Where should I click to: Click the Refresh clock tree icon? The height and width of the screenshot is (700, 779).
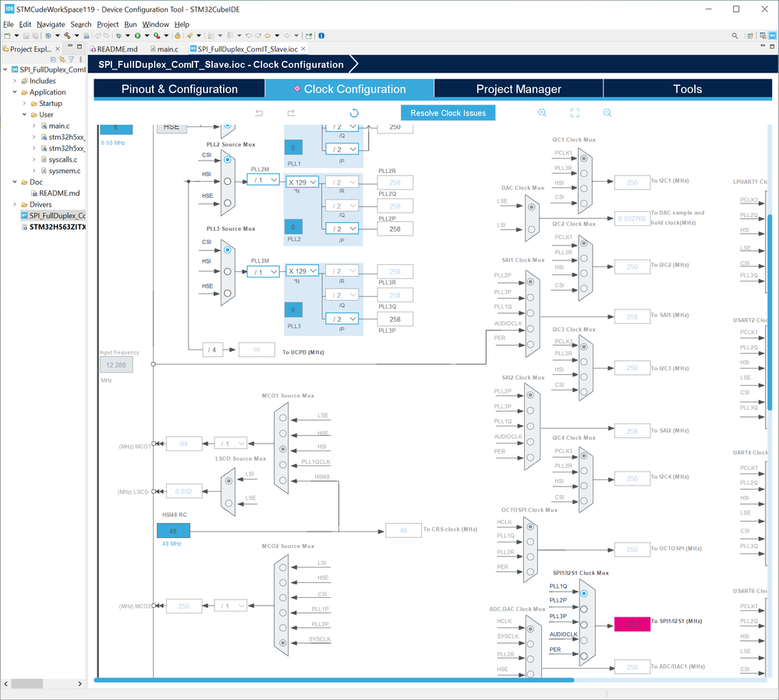point(354,113)
